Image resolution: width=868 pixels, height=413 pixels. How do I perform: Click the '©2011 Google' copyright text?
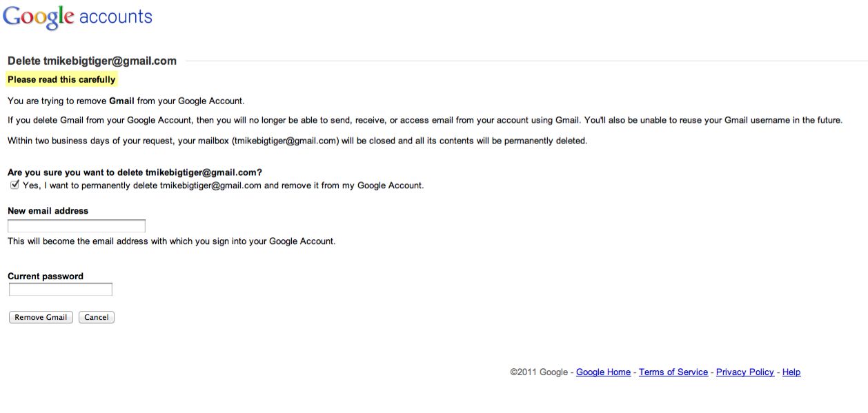point(539,372)
